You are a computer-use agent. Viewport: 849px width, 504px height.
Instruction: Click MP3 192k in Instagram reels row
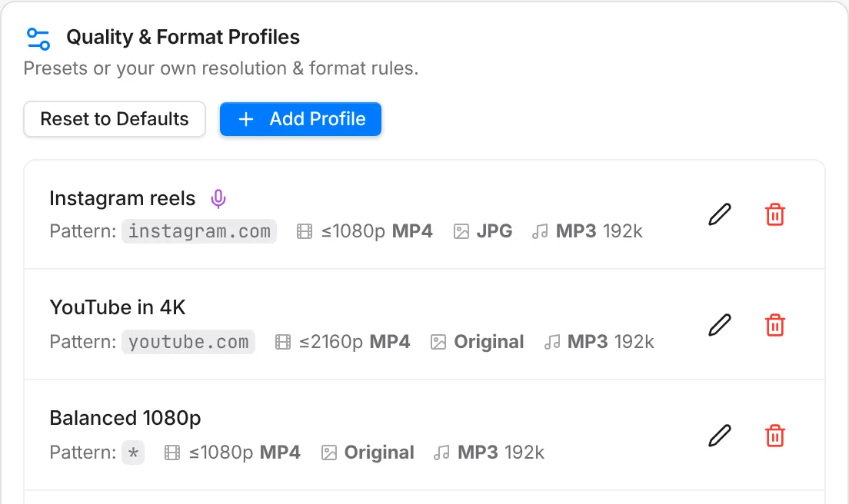[599, 231]
